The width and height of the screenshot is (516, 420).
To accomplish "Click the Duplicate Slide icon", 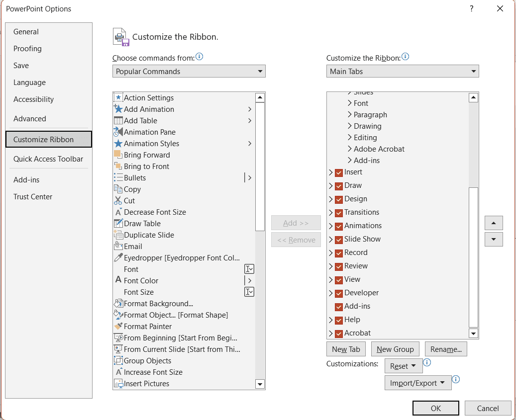I will click(118, 235).
